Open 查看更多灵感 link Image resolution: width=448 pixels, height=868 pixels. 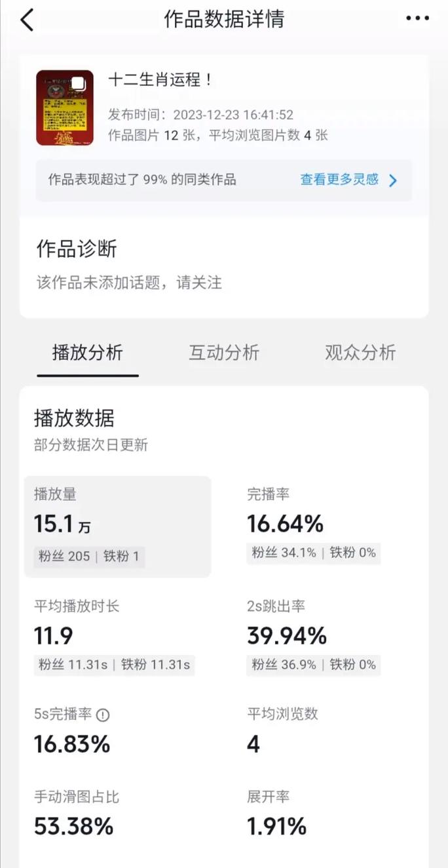(339, 180)
